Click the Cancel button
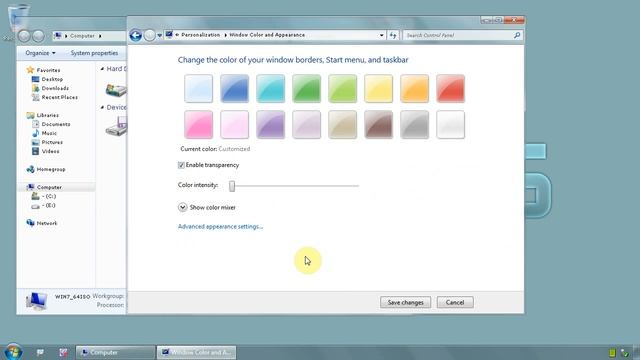The height and width of the screenshot is (360, 640). coord(455,302)
